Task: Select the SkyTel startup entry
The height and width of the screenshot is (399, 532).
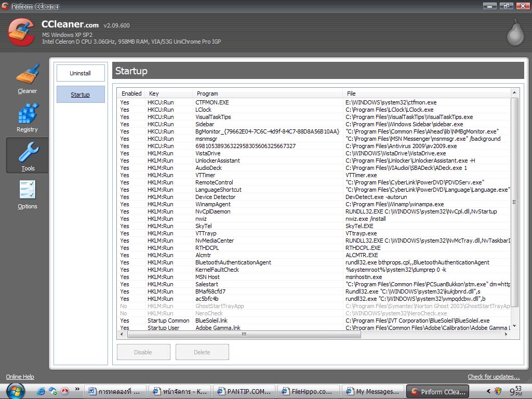Action: [313, 226]
